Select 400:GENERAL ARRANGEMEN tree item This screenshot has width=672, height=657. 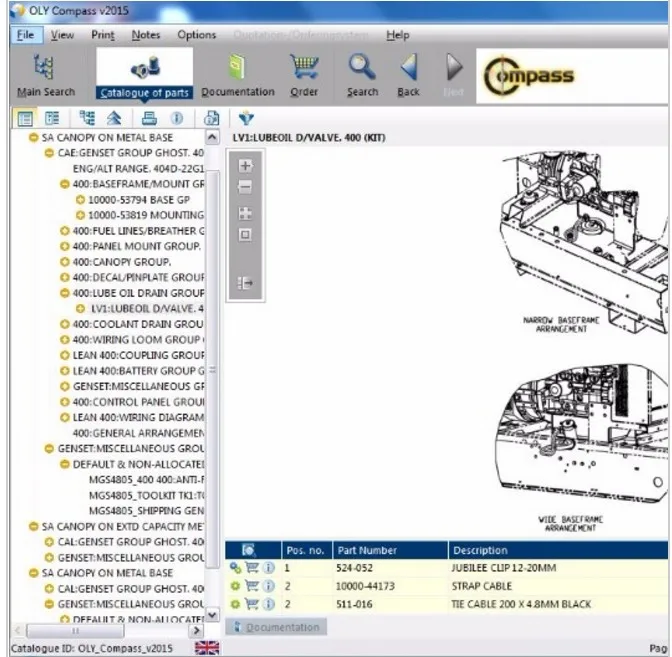[x=138, y=433]
